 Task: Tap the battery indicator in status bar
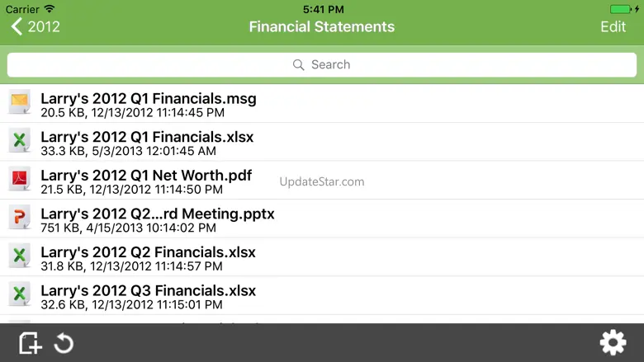pyautogui.click(x=621, y=9)
